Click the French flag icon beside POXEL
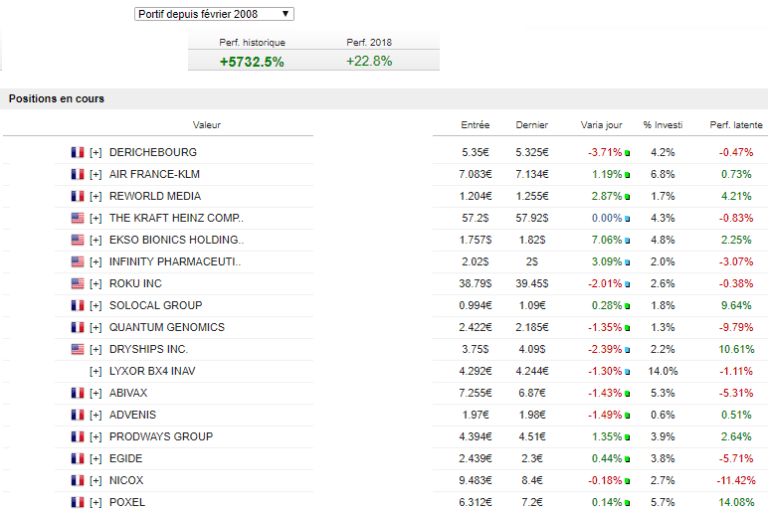768x511 pixels. coord(77,502)
